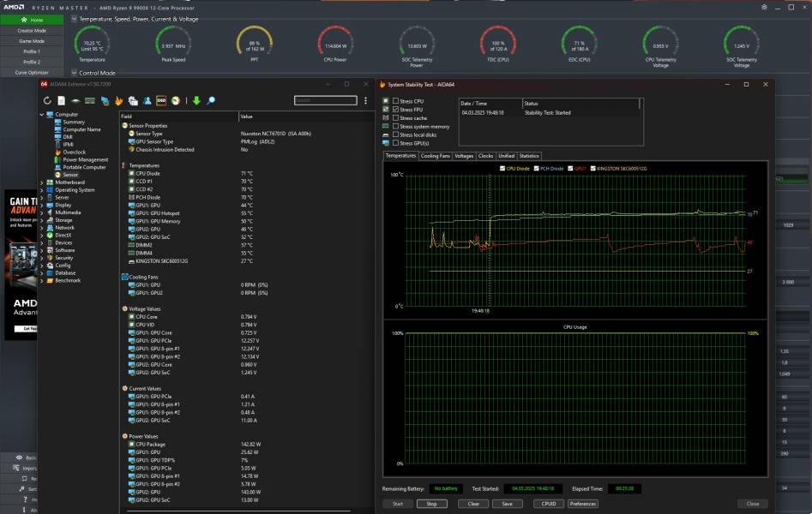Expand the Display tree node
Viewport: 812px width, 514px height.
click(42, 205)
